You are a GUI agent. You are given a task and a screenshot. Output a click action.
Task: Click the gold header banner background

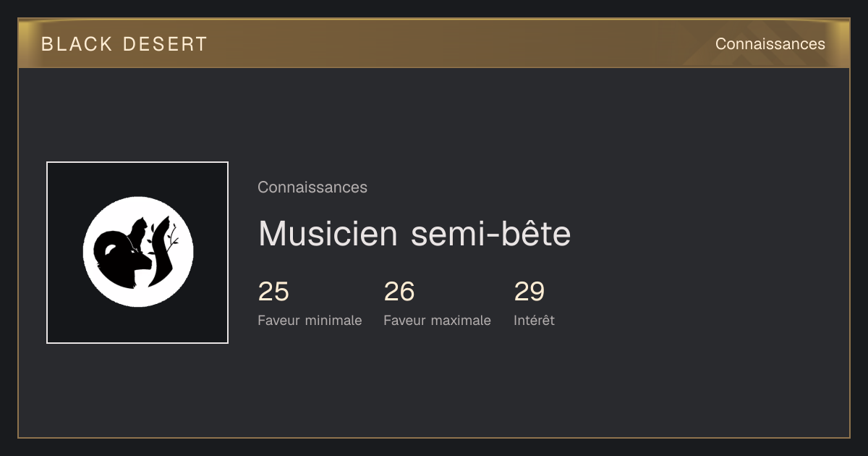[434, 43]
